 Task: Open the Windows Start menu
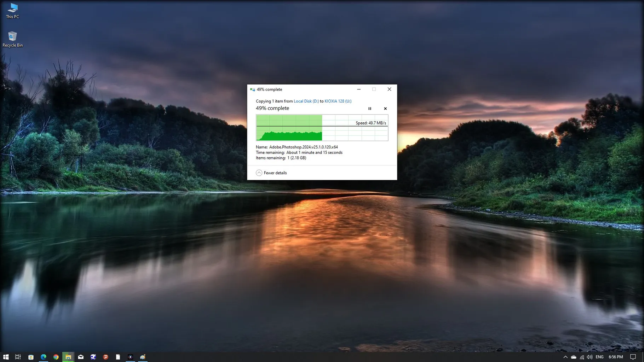click(6, 357)
